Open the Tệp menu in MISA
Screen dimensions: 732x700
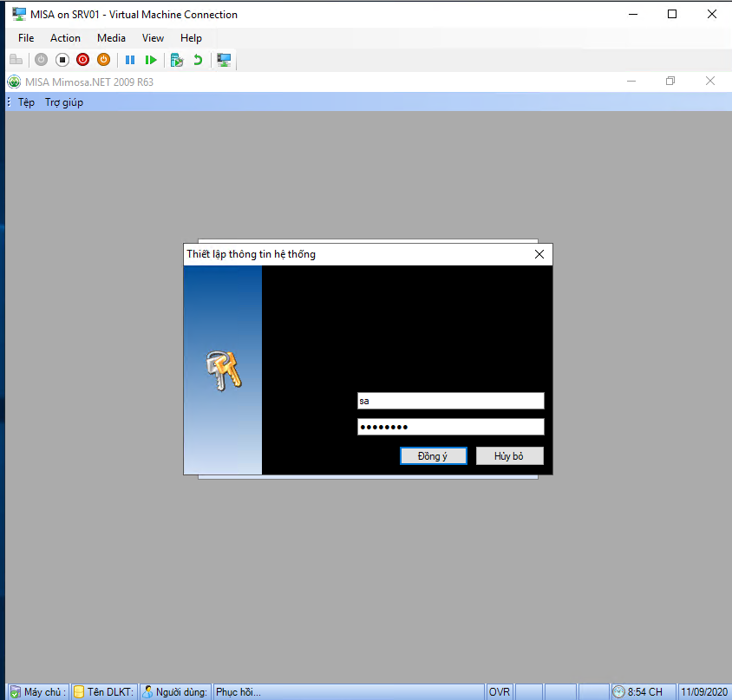point(26,102)
